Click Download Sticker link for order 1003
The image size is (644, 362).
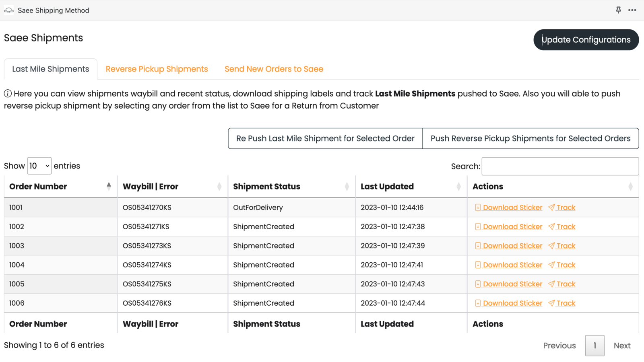tap(512, 246)
